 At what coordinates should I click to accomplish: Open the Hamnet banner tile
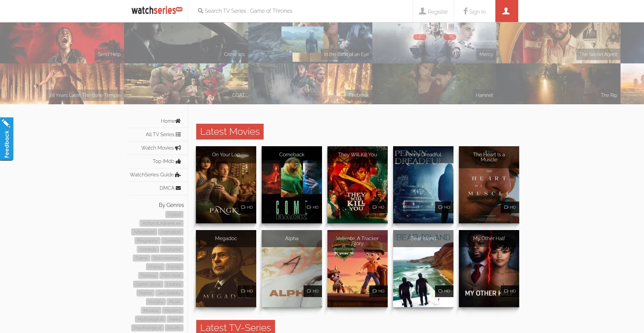(x=434, y=84)
